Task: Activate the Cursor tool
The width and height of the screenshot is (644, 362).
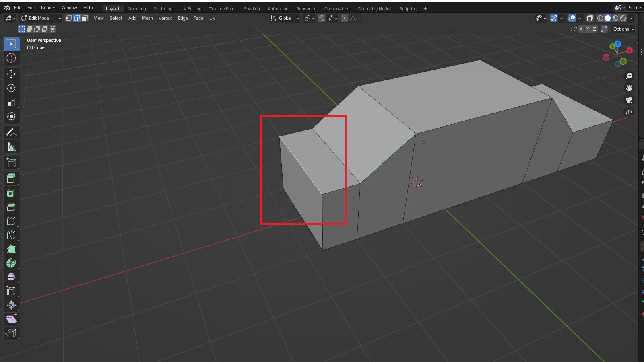Action: (11, 58)
